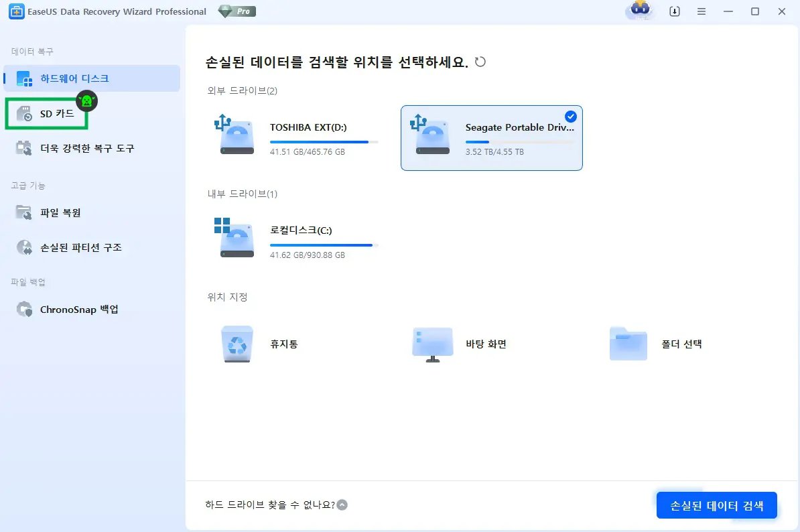Select the 휴지통 location label
The height and width of the screenshot is (532, 800).
pyautogui.click(x=284, y=344)
